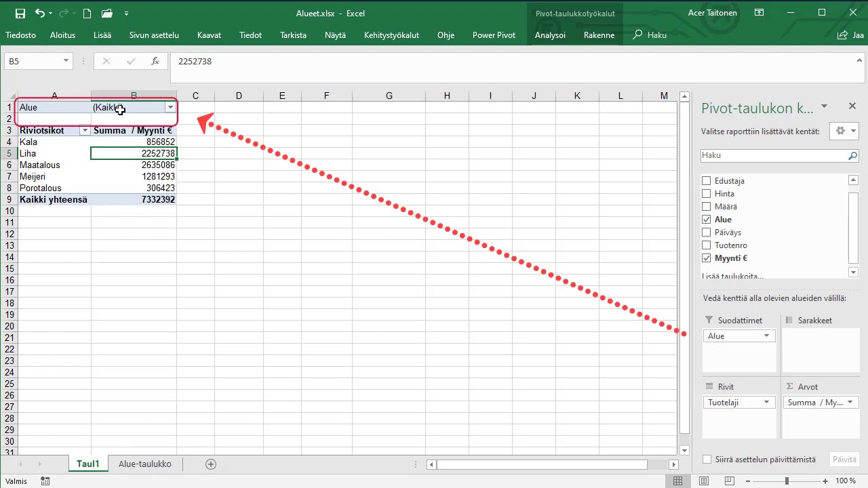868x488 pixels.
Task: Open the Kaavat ribbon tab
Action: pyautogui.click(x=209, y=35)
